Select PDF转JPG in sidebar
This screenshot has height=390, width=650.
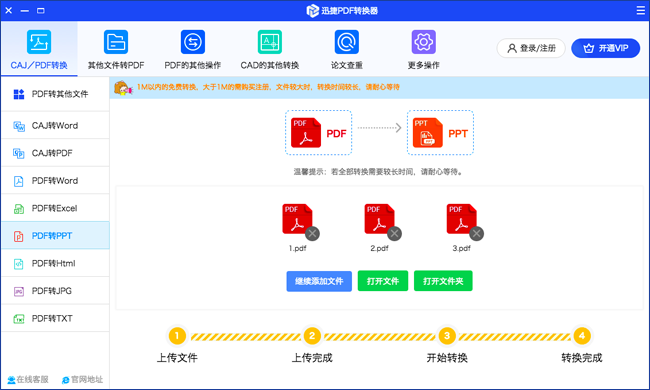(x=55, y=291)
